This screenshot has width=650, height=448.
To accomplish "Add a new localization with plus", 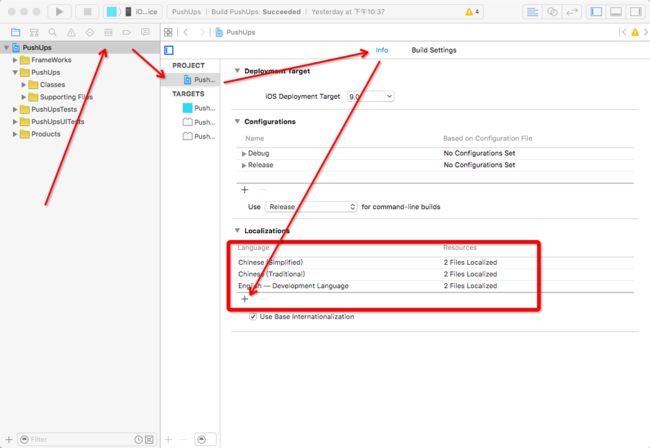I will click(x=245, y=299).
